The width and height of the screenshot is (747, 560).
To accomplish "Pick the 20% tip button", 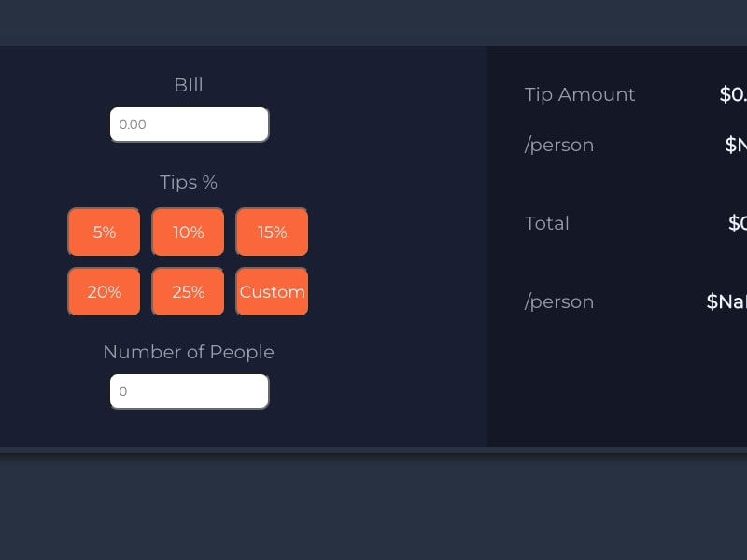I will pyautogui.click(x=104, y=292).
